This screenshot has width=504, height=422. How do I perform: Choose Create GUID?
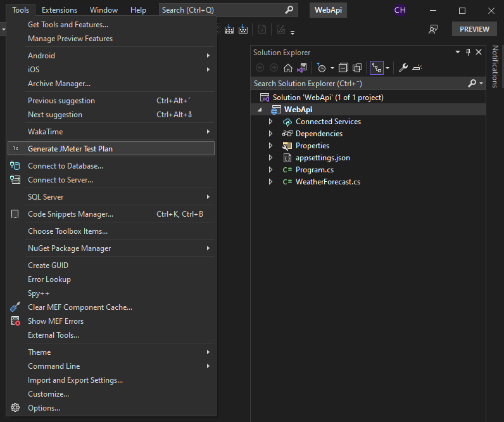tap(111, 265)
